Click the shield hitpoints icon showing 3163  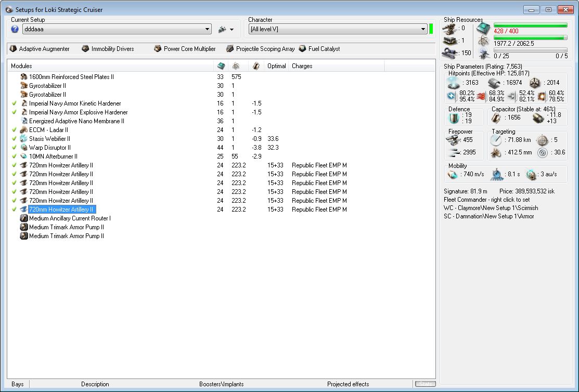[x=454, y=83]
